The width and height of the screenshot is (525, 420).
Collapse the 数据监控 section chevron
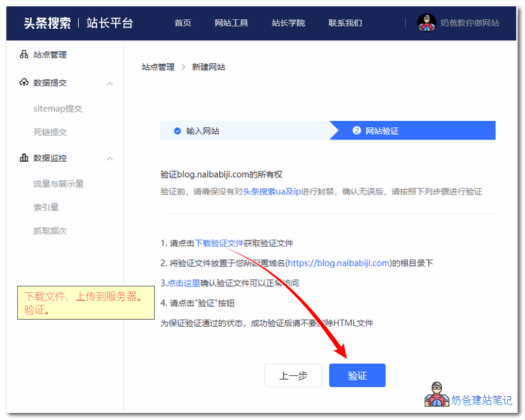tap(109, 158)
